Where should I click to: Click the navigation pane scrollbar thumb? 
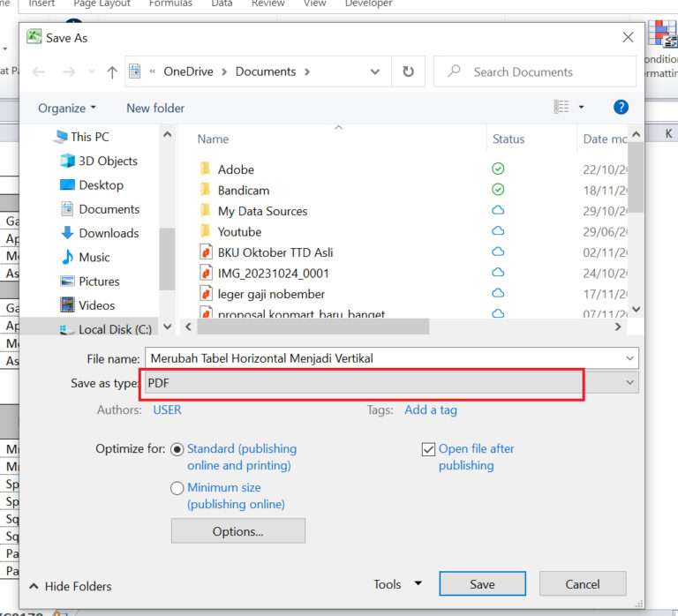tap(167, 259)
